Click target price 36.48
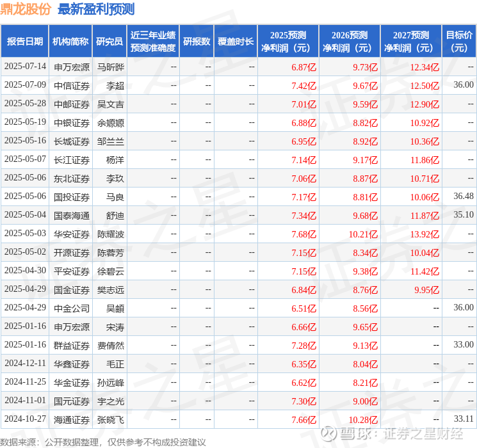This screenshot has height=448, width=477. pos(464,196)
